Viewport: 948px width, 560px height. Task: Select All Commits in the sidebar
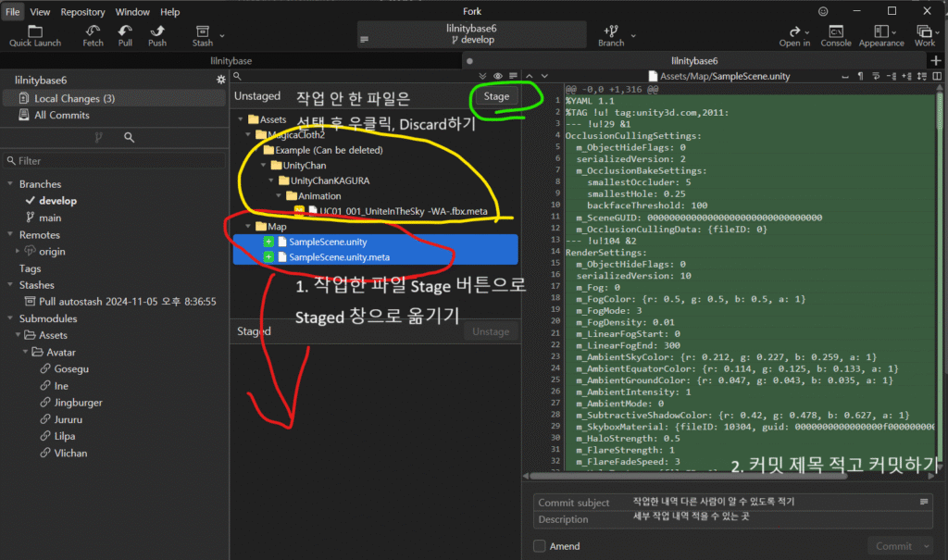coord(61,115)
